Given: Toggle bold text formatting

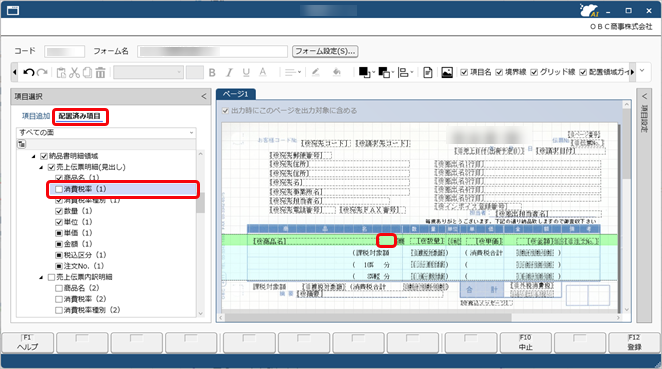Looking at the screenshot, I should [212, 73].
